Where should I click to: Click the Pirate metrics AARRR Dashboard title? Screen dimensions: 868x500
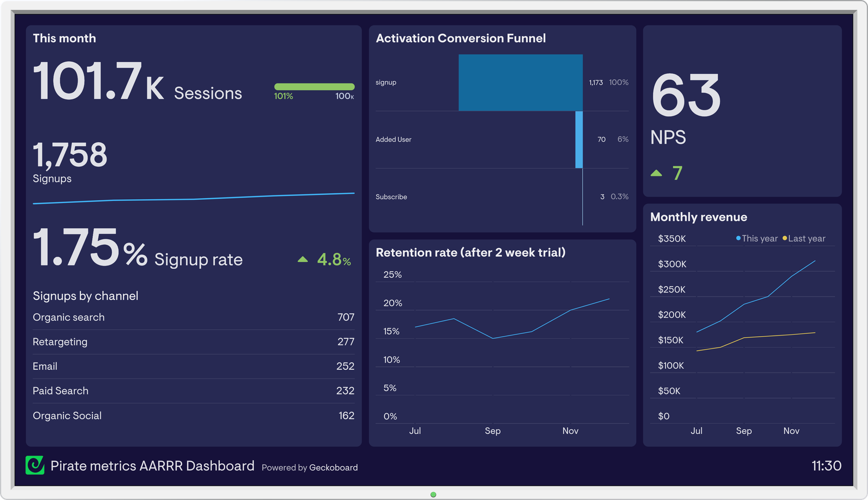point(152,466)
